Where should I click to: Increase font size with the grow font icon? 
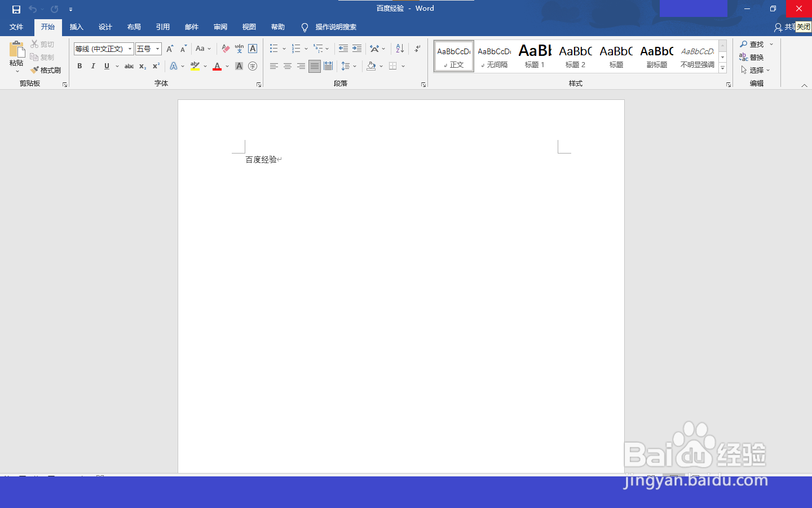click(170, 49)
